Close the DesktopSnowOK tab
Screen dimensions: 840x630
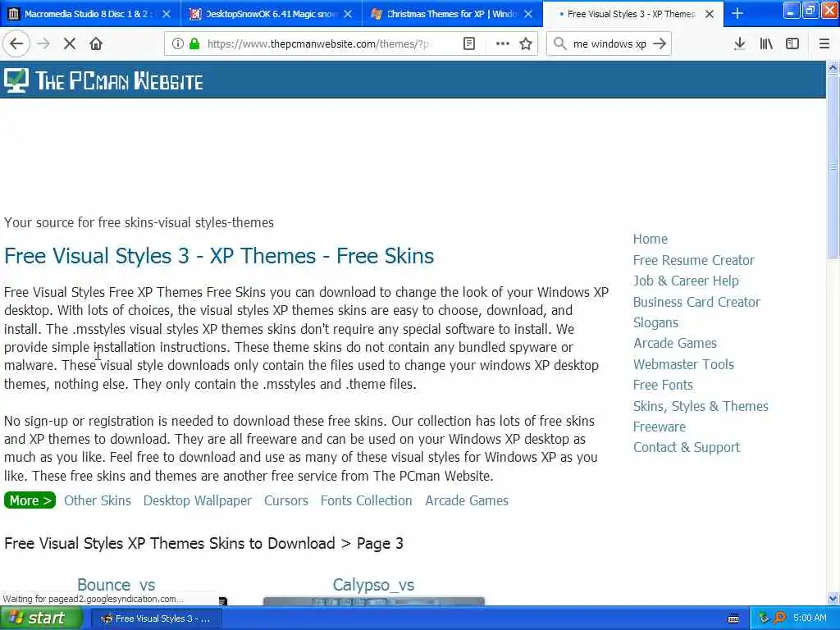348,14
